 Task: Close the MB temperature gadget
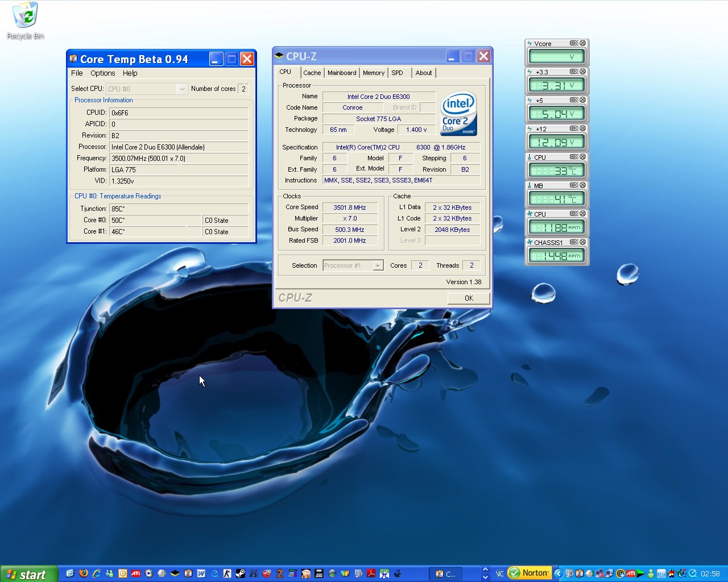click(x=583, y=185)
